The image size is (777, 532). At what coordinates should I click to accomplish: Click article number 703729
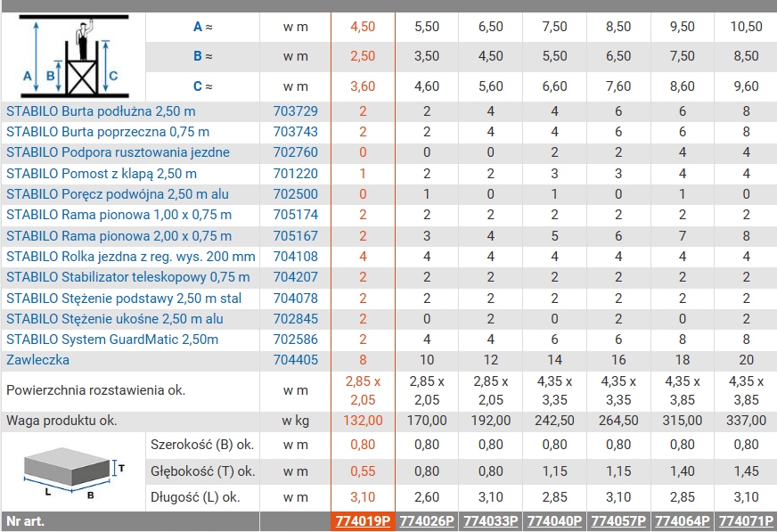295,111
